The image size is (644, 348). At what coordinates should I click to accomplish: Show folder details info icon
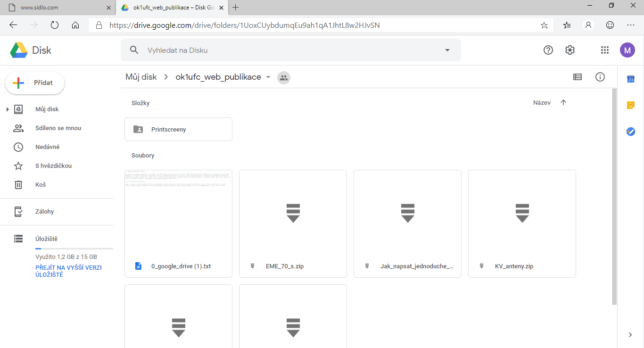(600, 77)
